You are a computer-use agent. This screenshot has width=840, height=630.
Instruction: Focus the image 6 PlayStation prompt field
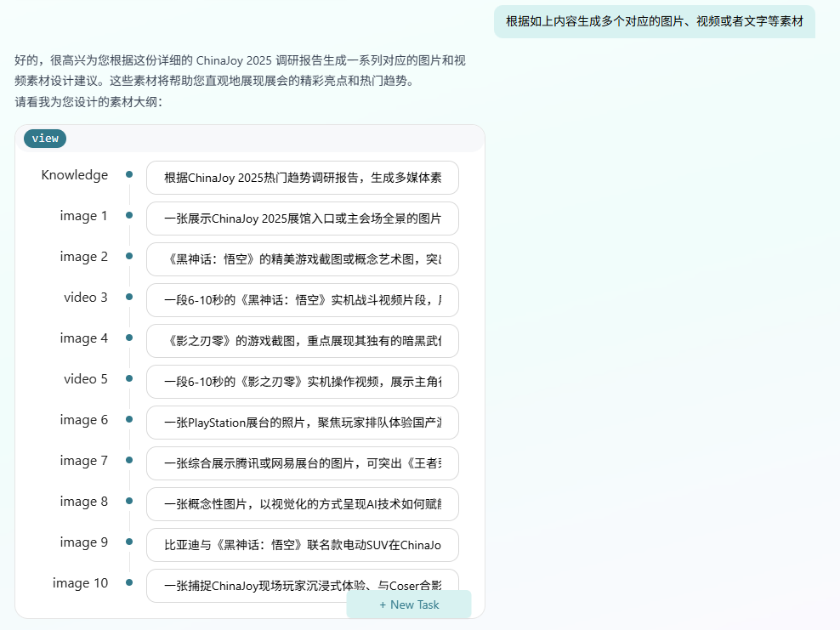(303, 423)
